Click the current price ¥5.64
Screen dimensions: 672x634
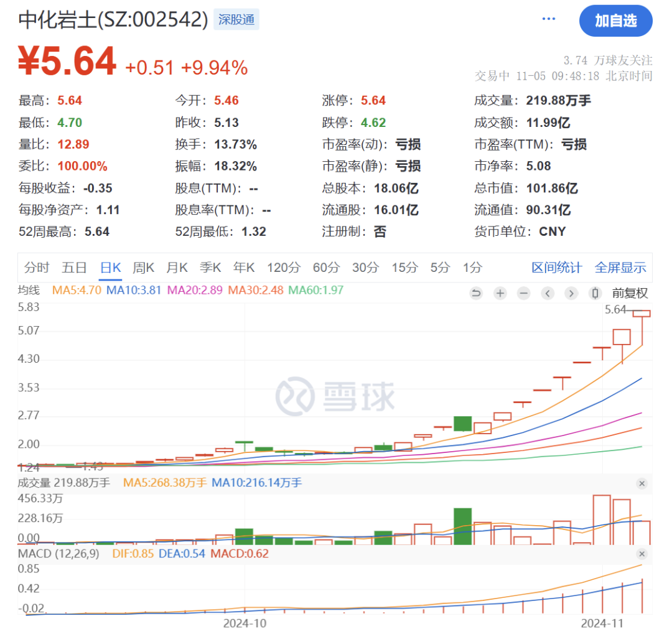click(67, 61)
